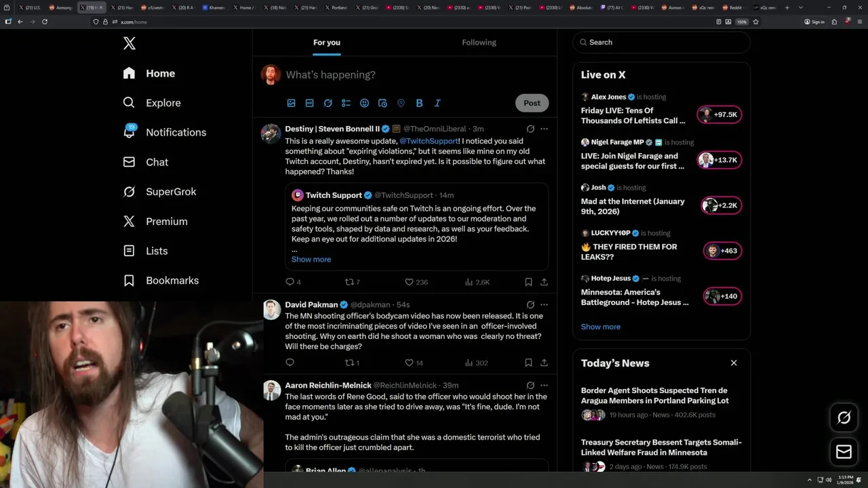Switch to the Following tab
This screenshot has height=488, width=868.
pyautogui.click(x=479, y=42)
